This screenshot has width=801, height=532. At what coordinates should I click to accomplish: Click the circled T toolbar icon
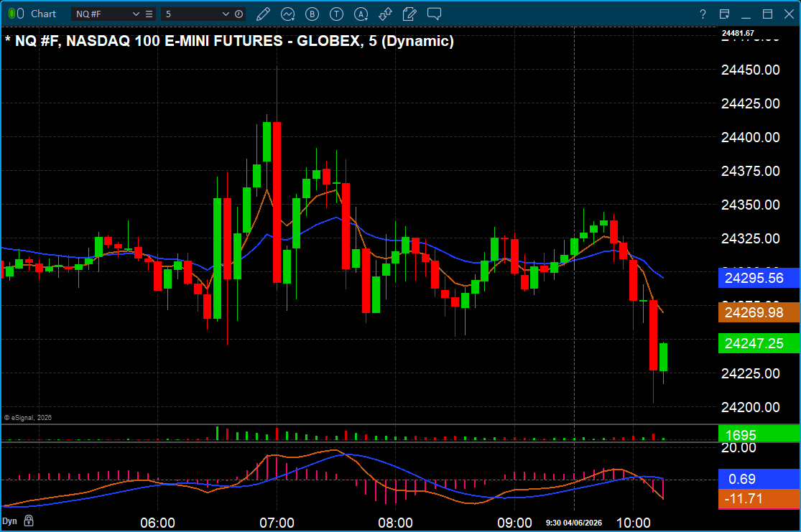(336, 14)
